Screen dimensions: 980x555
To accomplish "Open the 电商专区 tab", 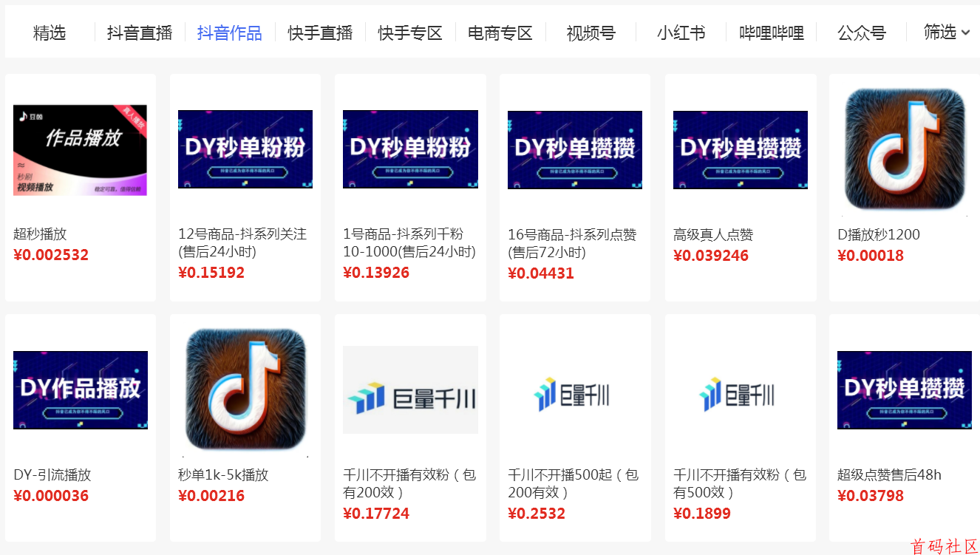I will 500,33.
